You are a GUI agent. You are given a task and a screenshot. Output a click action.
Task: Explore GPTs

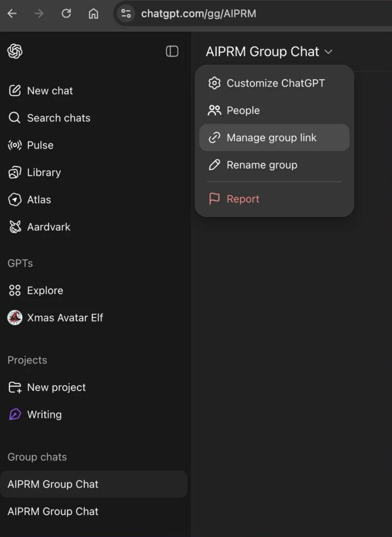pos(45,291)
